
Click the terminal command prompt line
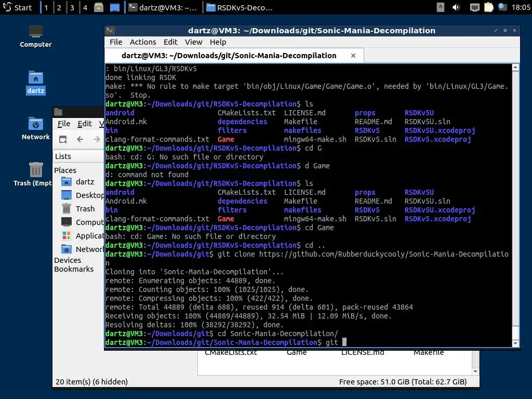308,342
